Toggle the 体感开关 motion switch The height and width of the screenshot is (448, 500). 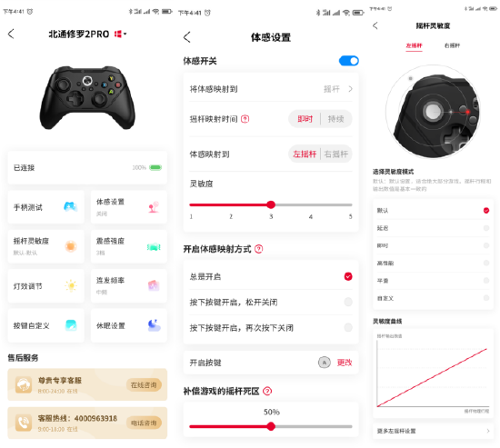[348, 61]
